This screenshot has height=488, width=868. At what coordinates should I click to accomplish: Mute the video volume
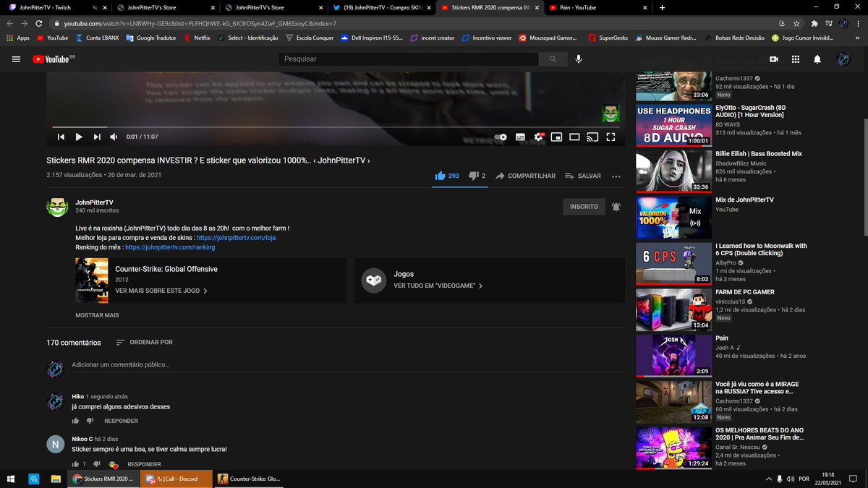point(114,137)
